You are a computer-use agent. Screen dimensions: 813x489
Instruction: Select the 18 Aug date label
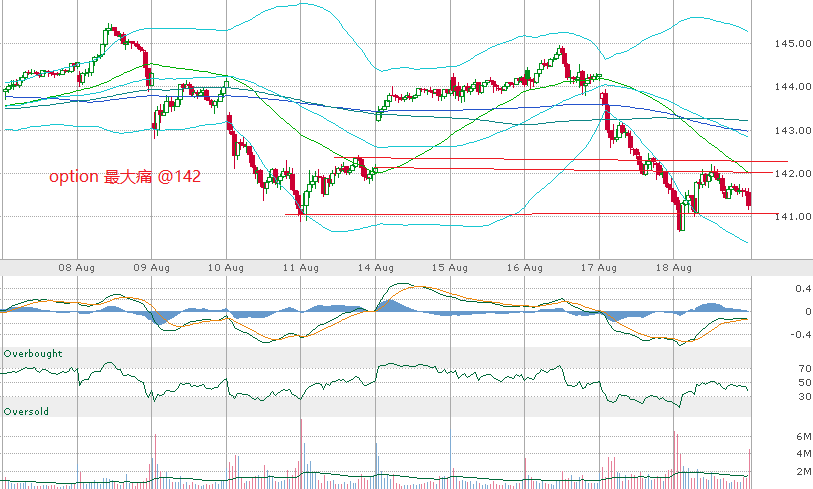[x=675, y=268]
